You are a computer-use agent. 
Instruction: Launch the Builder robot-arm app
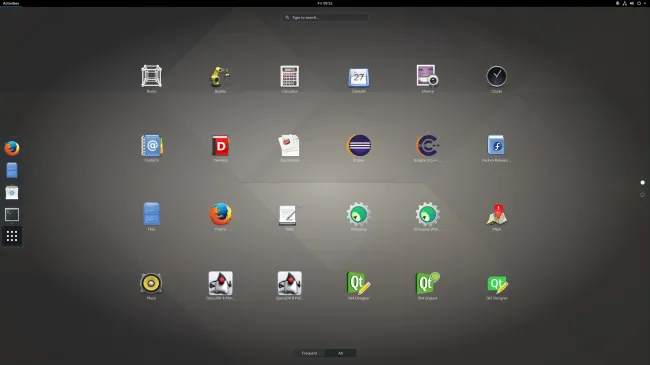click(220, 77)
